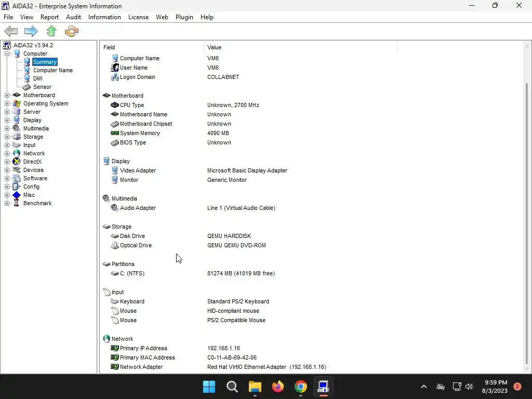Click the User Name row icon
The height and width of the screenshot is (399, 532).
click(x=115, y=68)
